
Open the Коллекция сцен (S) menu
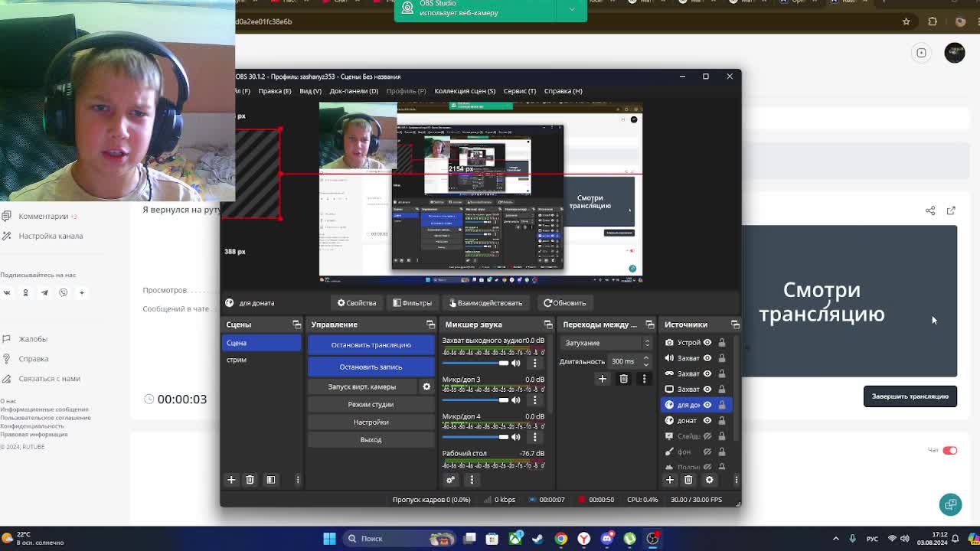[x=465, y=91]
